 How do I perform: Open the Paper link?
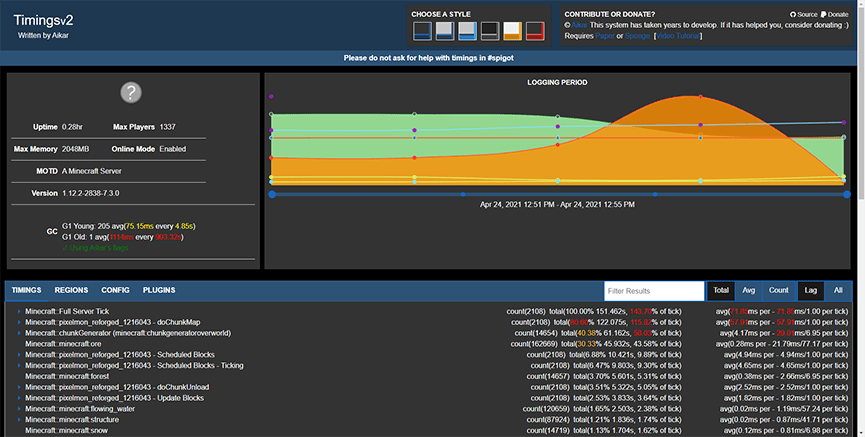[x=605, y=36]
